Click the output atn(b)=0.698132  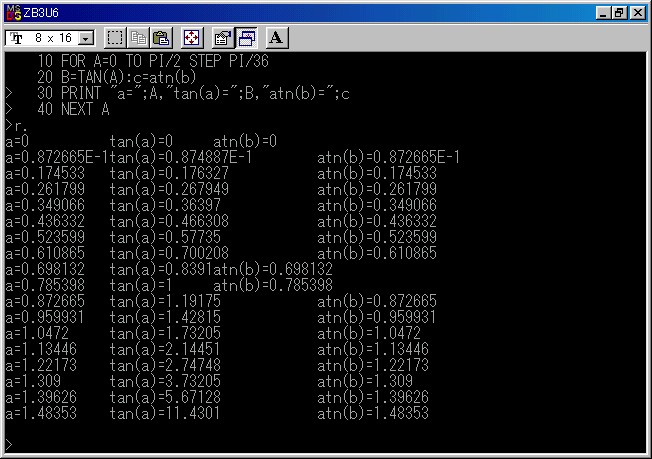(273, 269)
